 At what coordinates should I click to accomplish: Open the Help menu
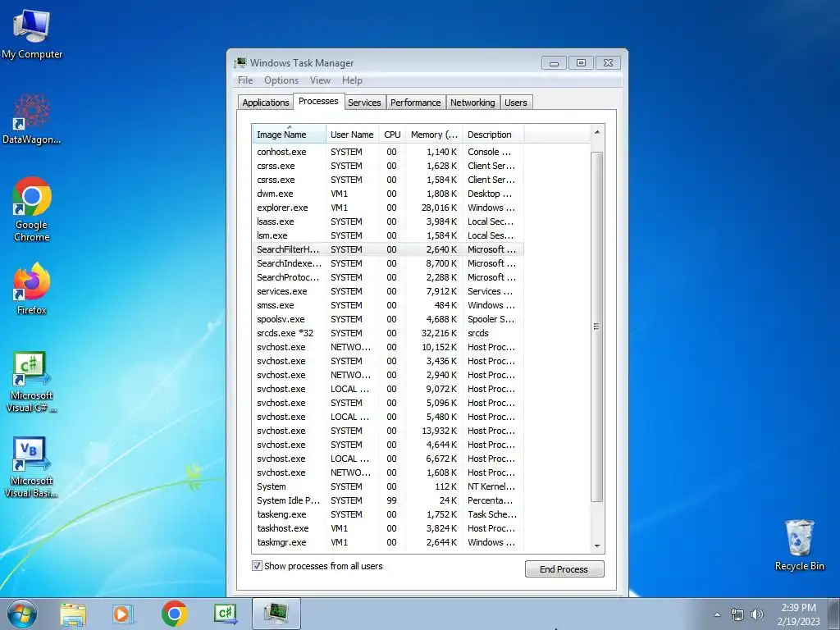tap(352, 80)
